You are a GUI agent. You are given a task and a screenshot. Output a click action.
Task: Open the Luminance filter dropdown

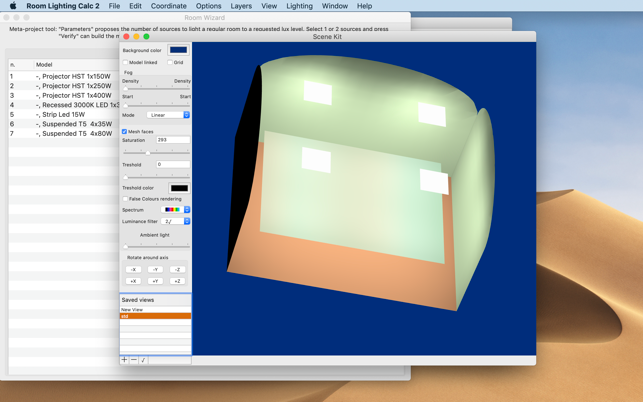click(176, 221)
